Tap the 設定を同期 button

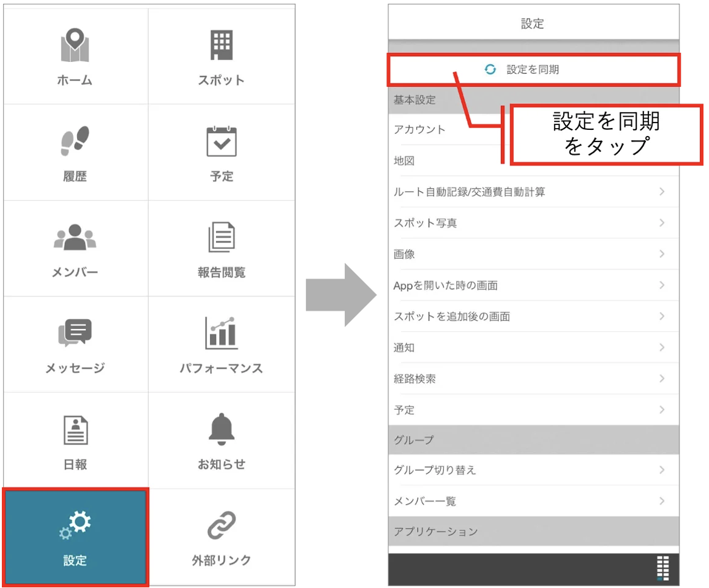point(533,70)
